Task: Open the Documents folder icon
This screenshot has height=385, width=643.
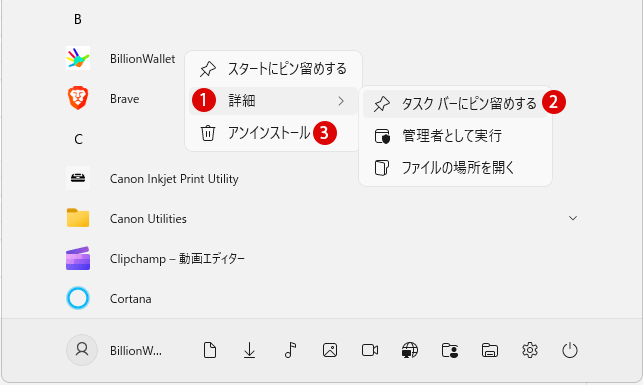Action: coord(210,351)
